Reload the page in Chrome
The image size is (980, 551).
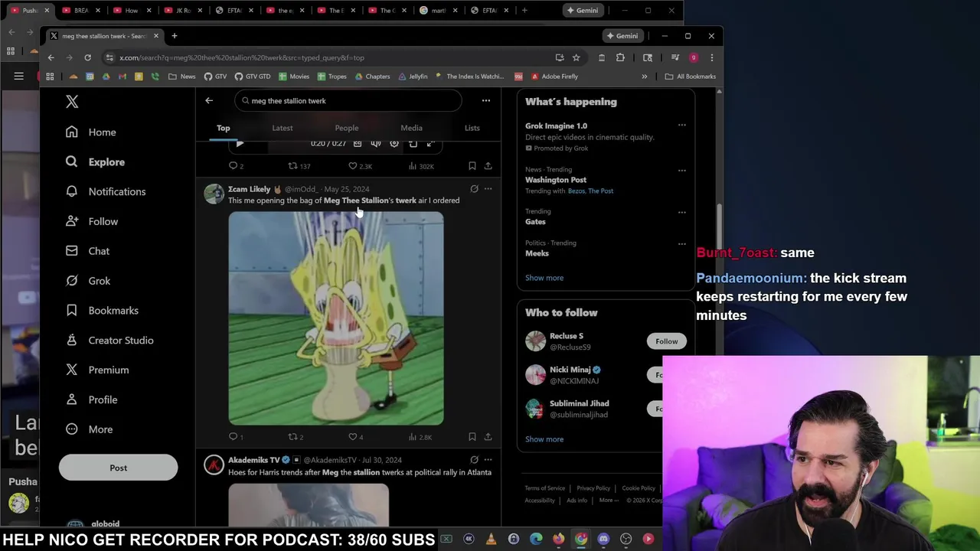click(x=87, y=57)
